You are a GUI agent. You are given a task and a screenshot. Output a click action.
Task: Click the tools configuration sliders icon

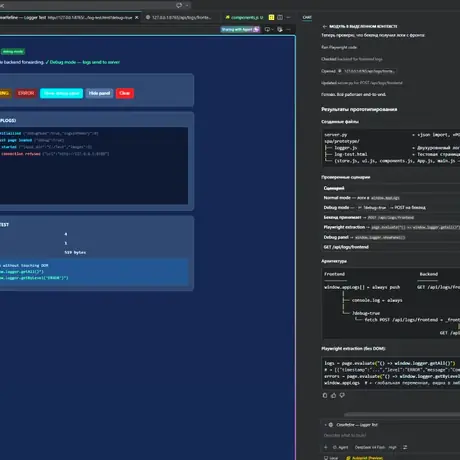[405, 447]
